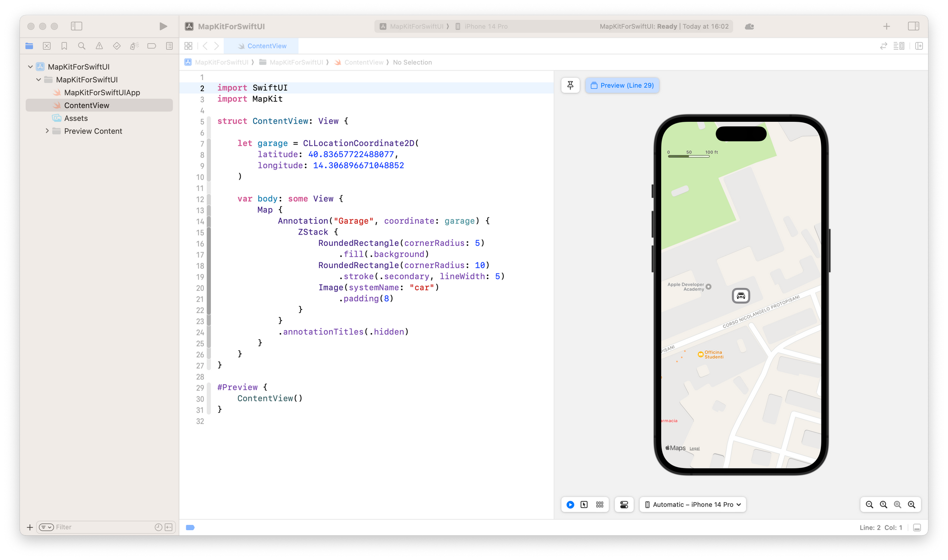Click the Legal link on the map
948x560 pixels.
pyautogui.click(x=694, y=448)
